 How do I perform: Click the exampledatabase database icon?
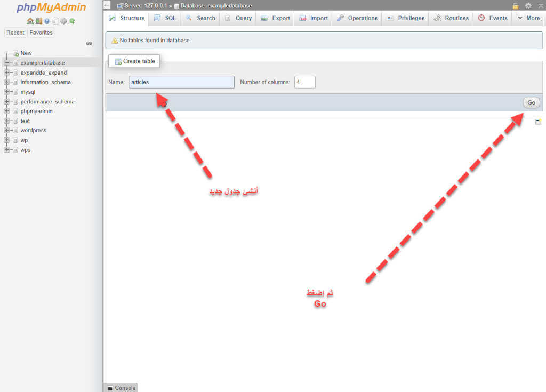pos(15,63)
